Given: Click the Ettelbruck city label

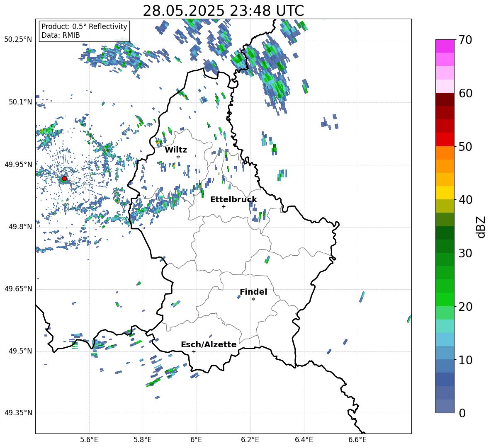Looking at the screenshot, I should (233, 200).
